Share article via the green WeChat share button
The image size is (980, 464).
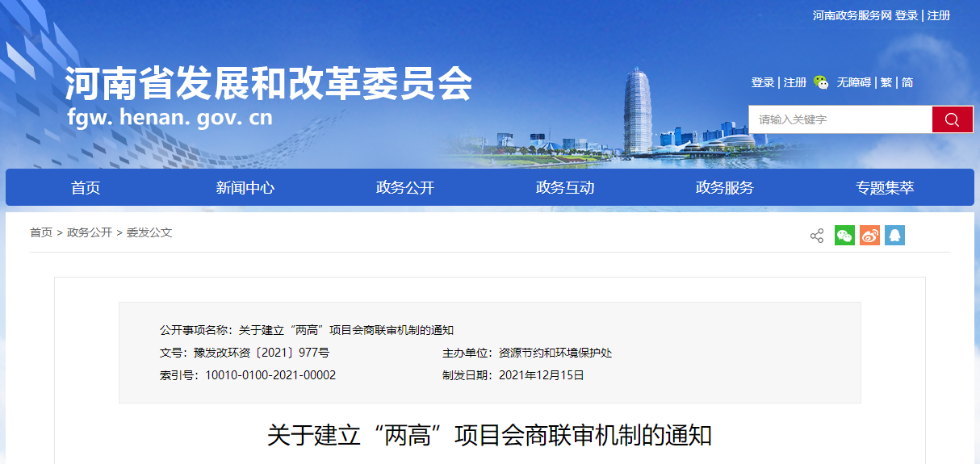point(844,235)
